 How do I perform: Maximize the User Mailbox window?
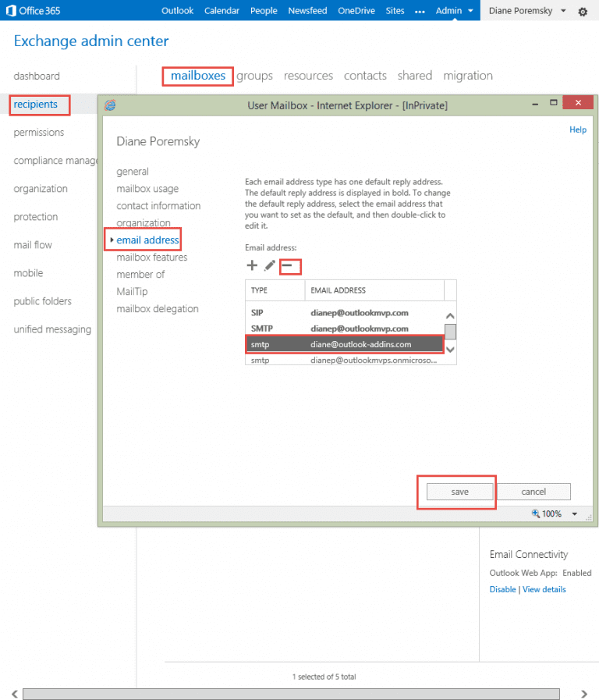click(x=554, y=103)
